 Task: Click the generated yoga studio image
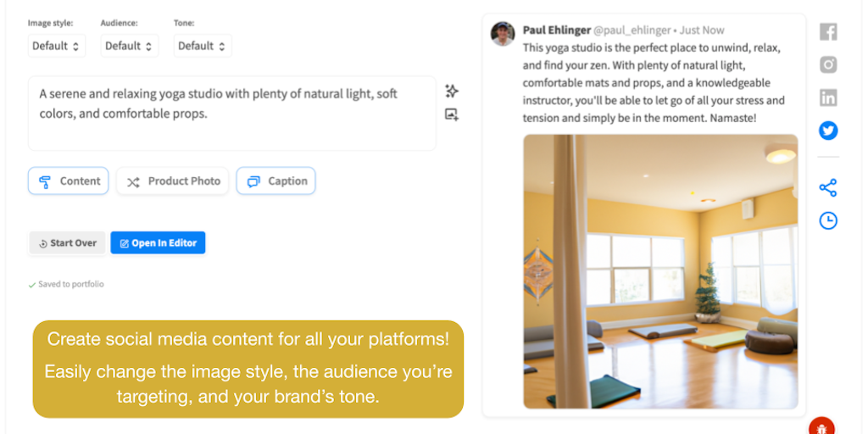click(660, 271)
